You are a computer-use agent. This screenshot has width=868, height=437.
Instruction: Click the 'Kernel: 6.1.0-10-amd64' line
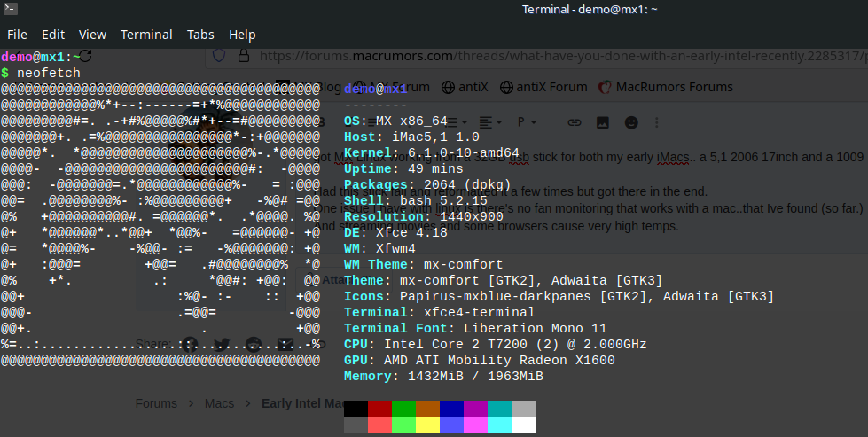(x=431, y=153)
